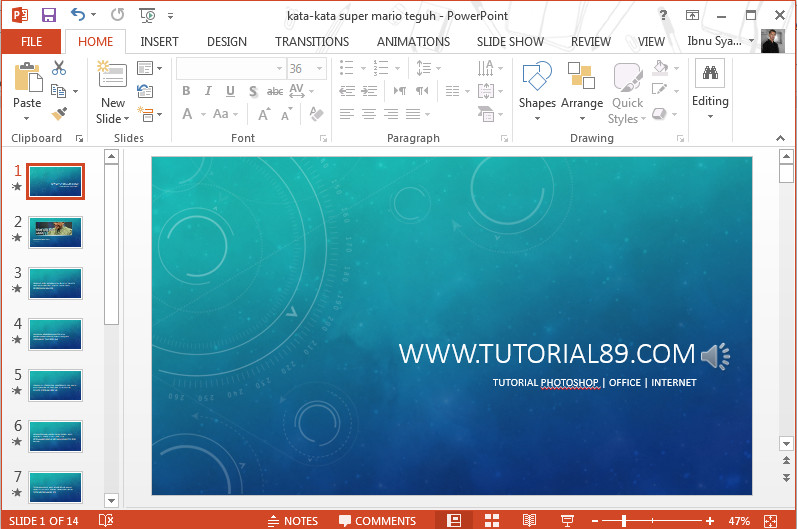Align the text to the left
Screen dimensions: 797x529
(x=347, y=114)
